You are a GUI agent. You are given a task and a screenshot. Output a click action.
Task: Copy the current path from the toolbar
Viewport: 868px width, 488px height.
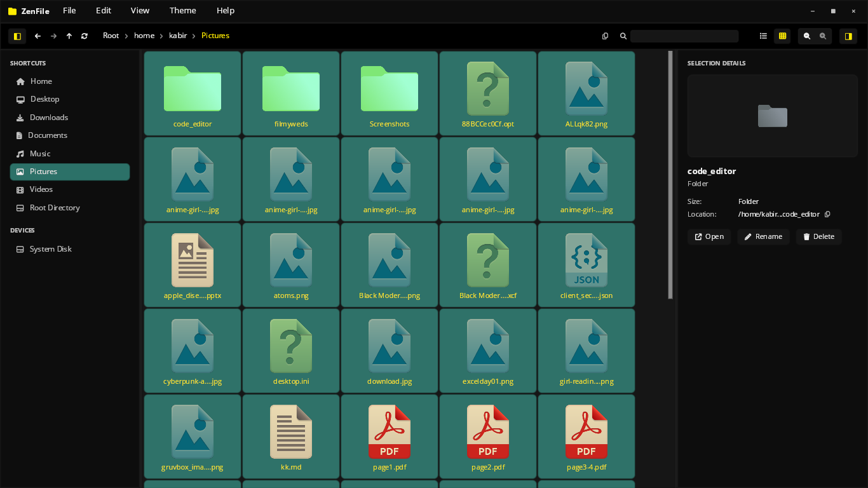click(x=605, y=36)
